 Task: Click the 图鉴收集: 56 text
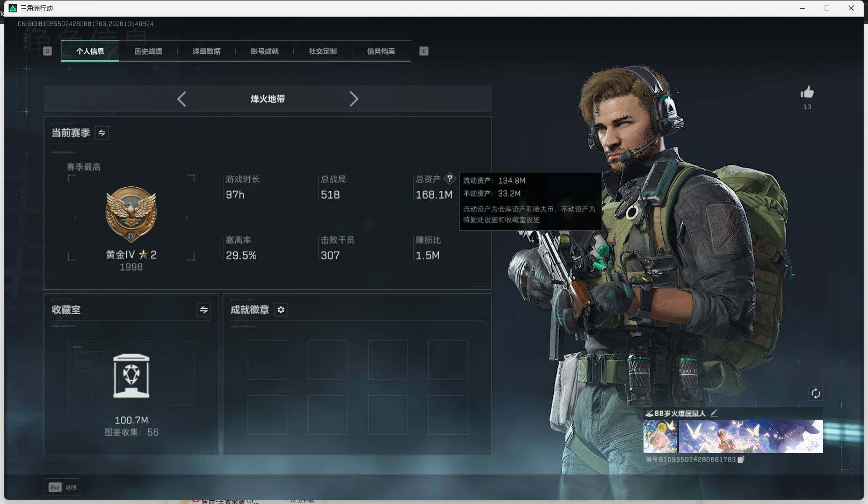click(132, 432)
